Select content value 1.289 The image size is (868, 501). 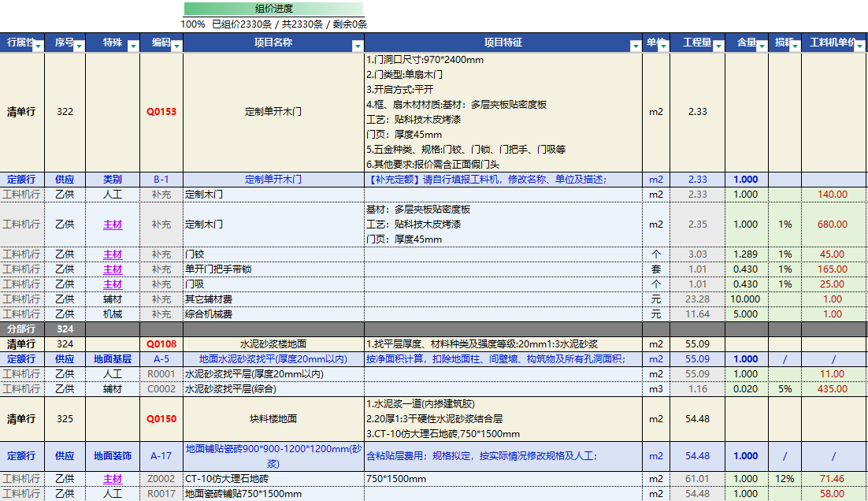(746, 254)
